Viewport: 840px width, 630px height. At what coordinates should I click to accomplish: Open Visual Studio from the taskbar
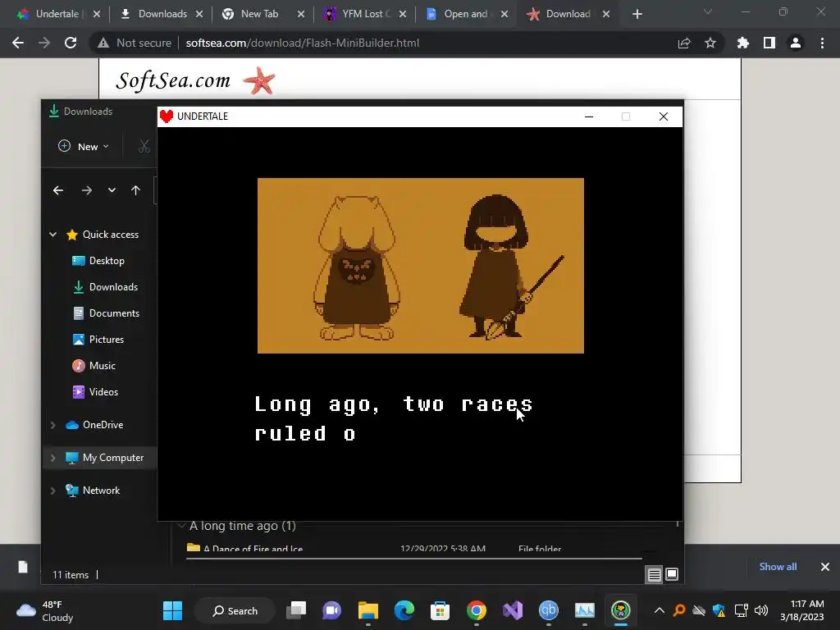click(512, 610)
